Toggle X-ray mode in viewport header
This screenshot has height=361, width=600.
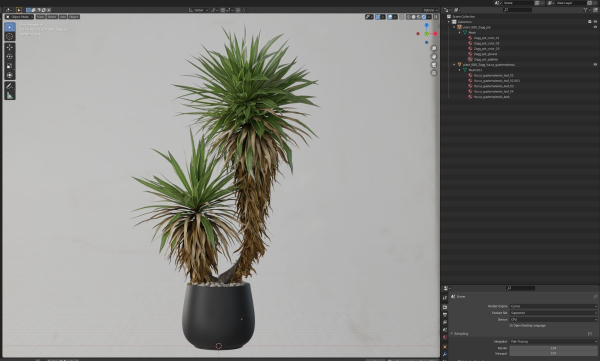(x=402, y=17)
